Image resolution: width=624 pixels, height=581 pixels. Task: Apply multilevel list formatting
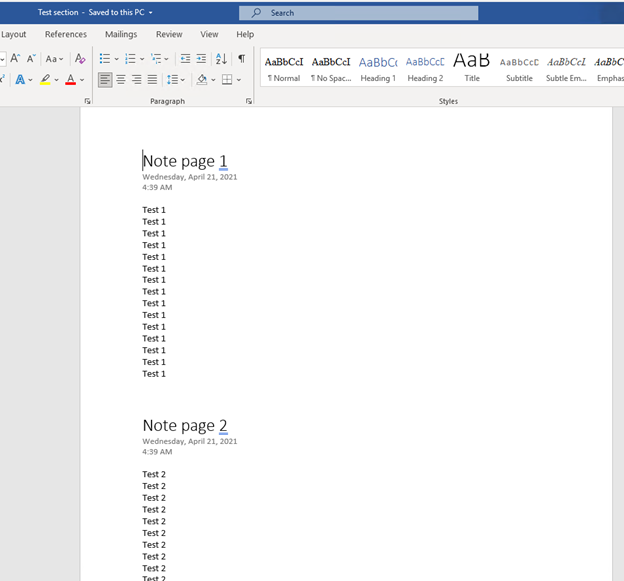[x=156, y=59]
